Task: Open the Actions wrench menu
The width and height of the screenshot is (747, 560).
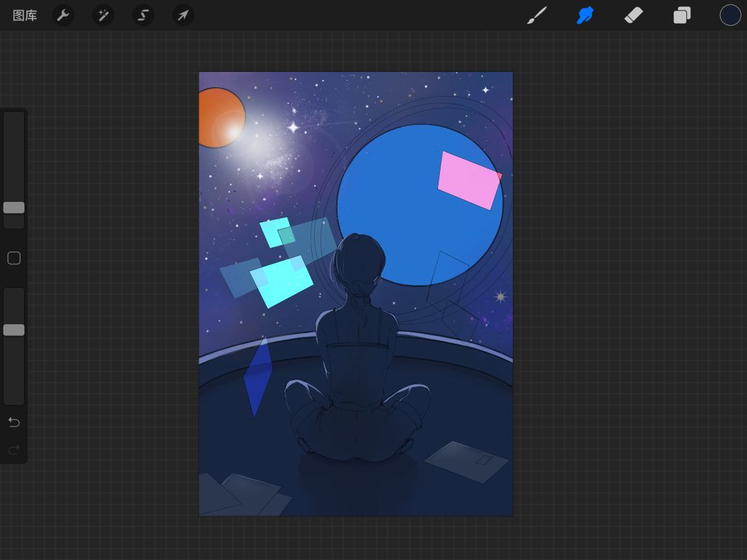Action: 63,15
